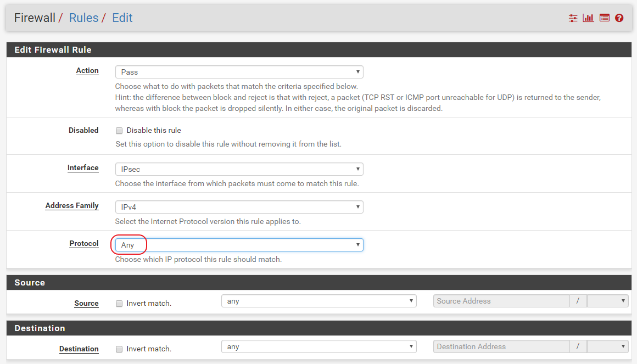Click the "Set this option to disable" help text
Image resolution: width=637 pixels, height=364 pixels.
228,144
